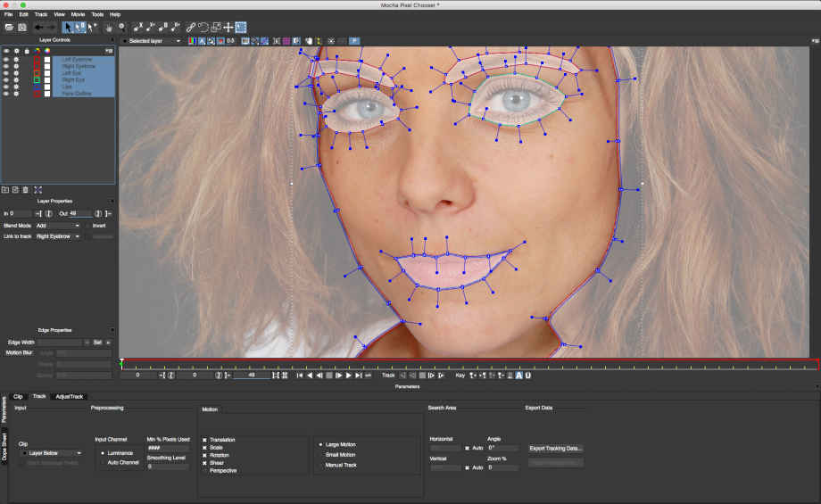
Task: Open the Blend Mode dropdown
Action: (x=58, y=226)
